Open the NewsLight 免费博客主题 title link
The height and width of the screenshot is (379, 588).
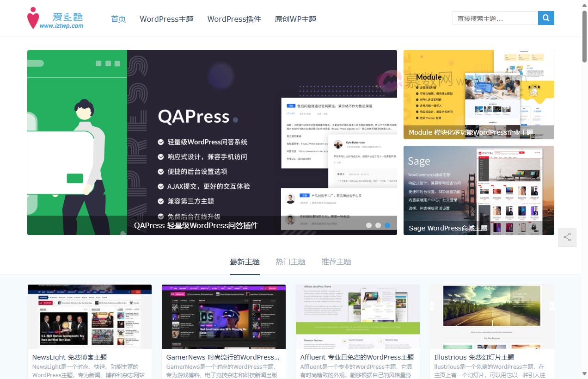pos(69,357)
